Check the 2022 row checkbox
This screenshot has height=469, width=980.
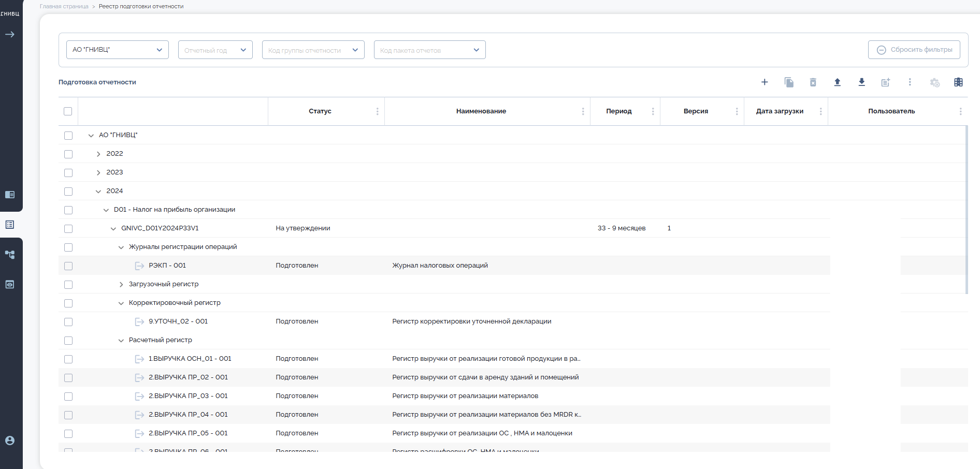(x=68, y=154)
